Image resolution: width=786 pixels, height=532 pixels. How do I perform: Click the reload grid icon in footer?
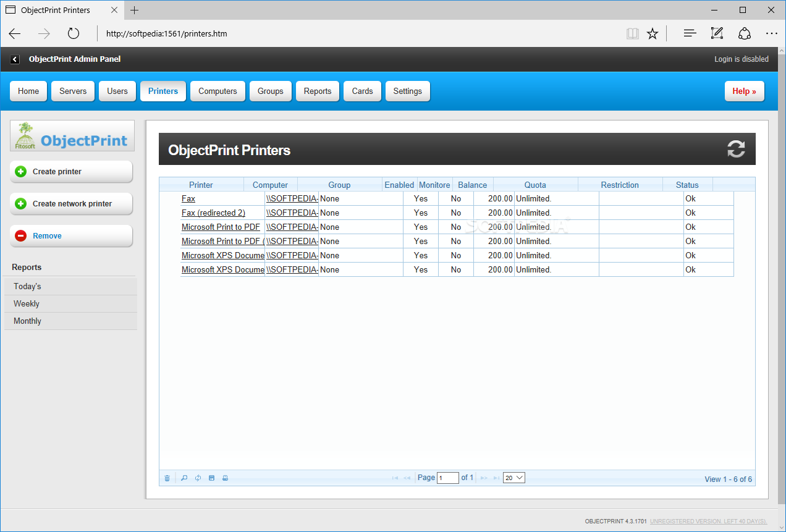coord(198,478)
